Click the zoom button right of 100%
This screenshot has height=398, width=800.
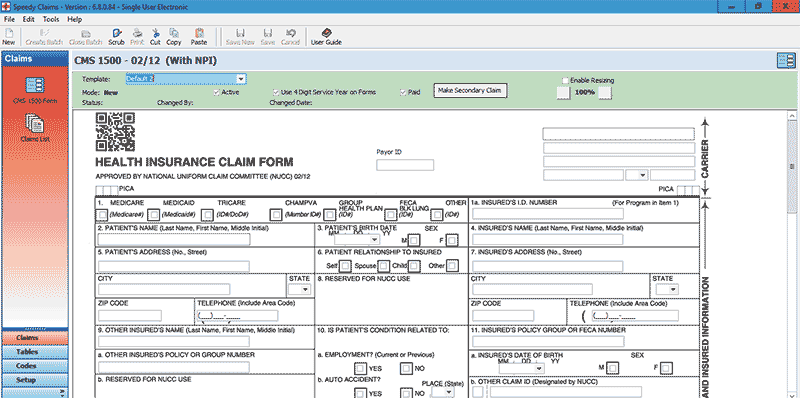(x=605, y=93)
